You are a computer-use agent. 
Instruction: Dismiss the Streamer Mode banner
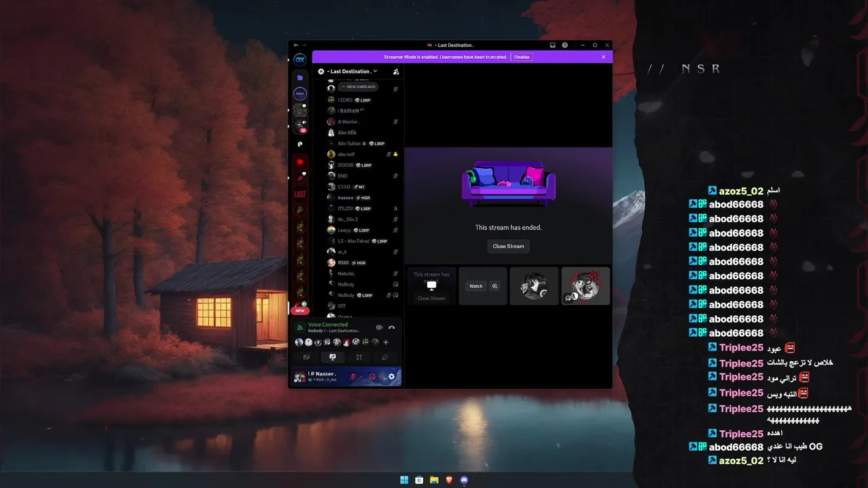coord(604,57)
